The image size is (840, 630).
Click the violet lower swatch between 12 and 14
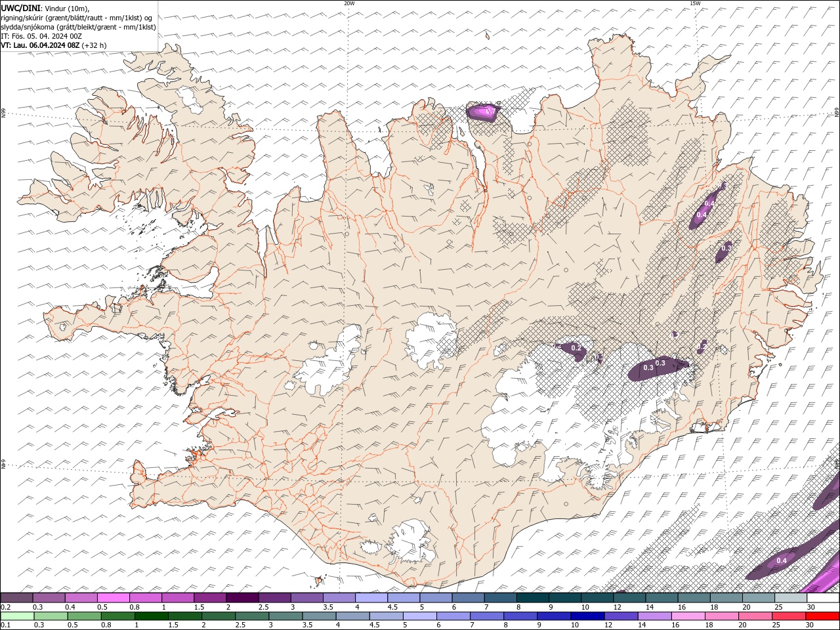[621, 616]
